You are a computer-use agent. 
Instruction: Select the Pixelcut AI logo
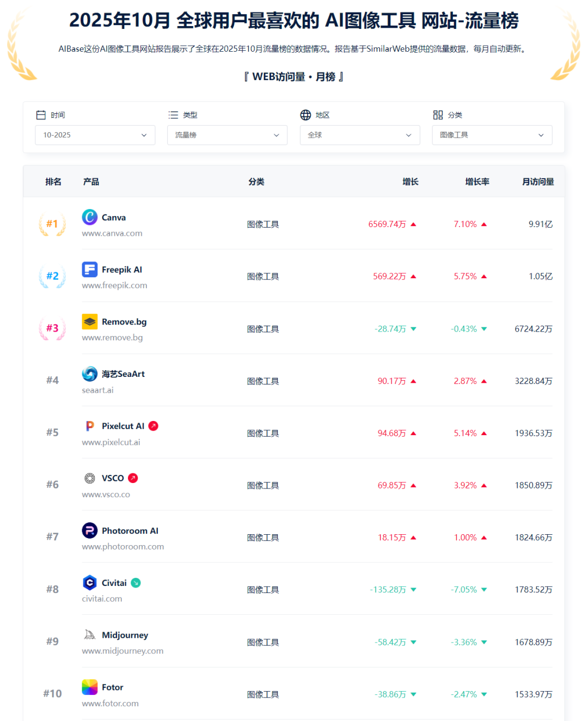pos(89,426)
